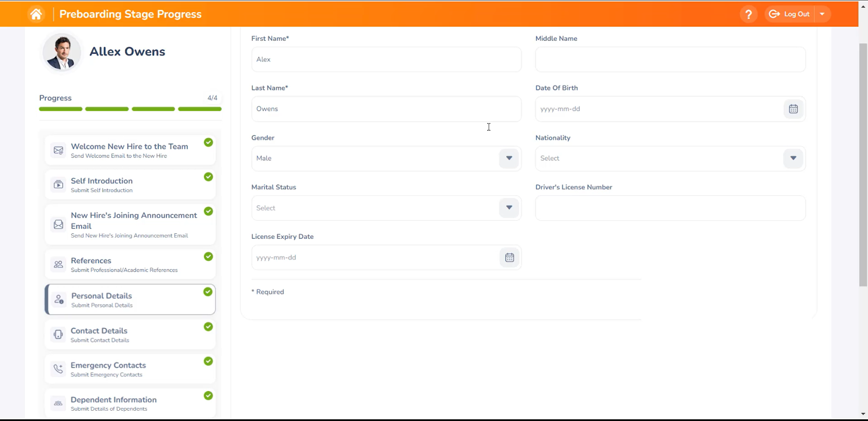Open Welcome New Hire to the Team step
Screen dimensions: 868x421
[130, 150]
